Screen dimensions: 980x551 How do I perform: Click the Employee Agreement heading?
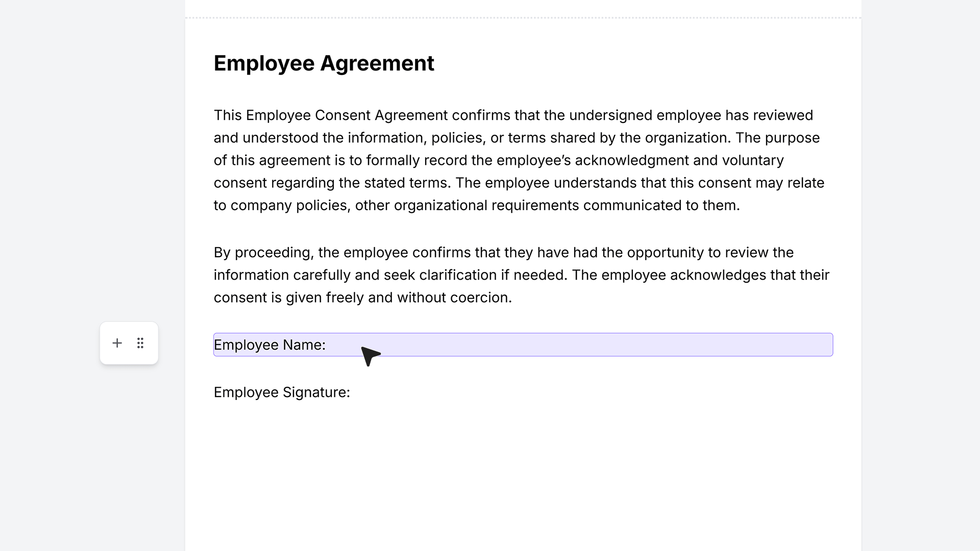click(324, 63)
